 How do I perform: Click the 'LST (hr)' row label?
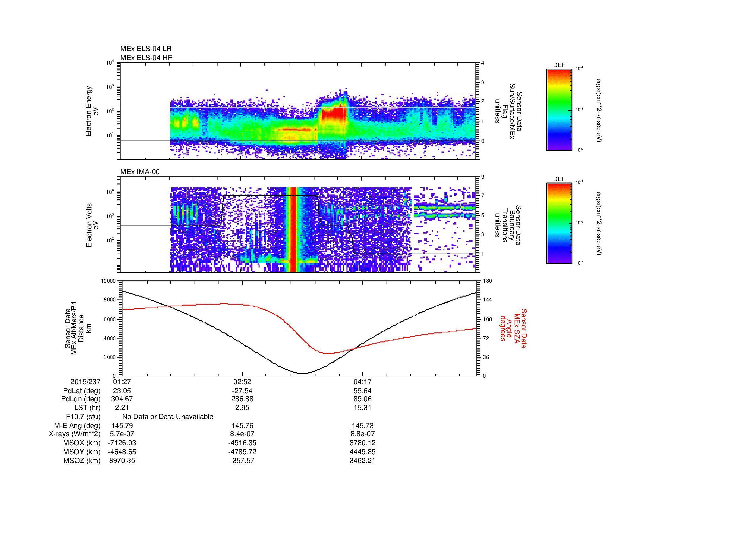(87, 408)
